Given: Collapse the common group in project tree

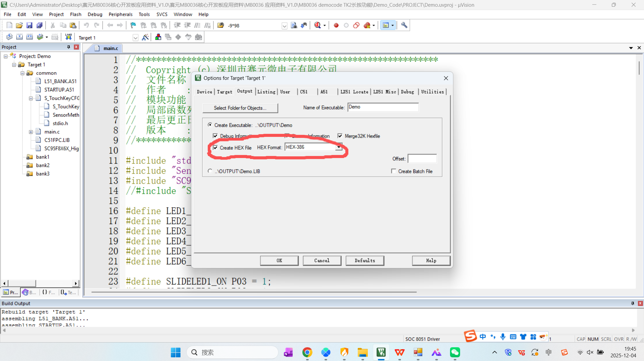Looking at the screenshot, I should point(22,73).
